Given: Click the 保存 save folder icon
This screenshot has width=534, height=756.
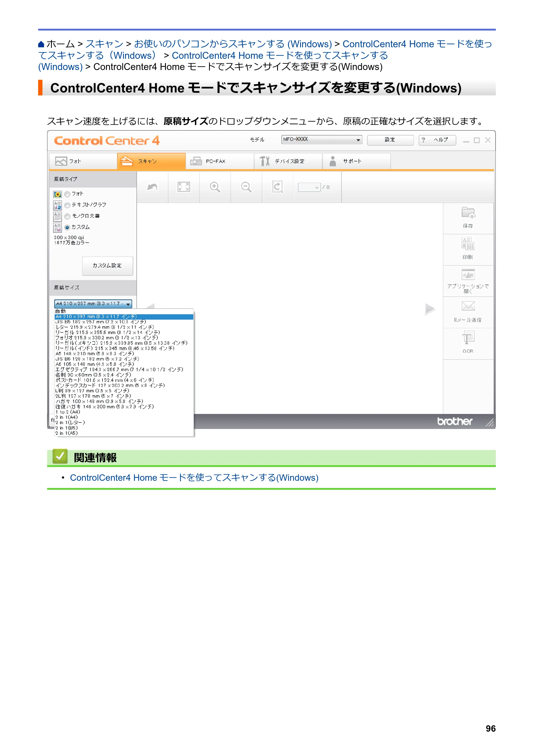Looking at the screenshot, I should click(x=468, y=213).
